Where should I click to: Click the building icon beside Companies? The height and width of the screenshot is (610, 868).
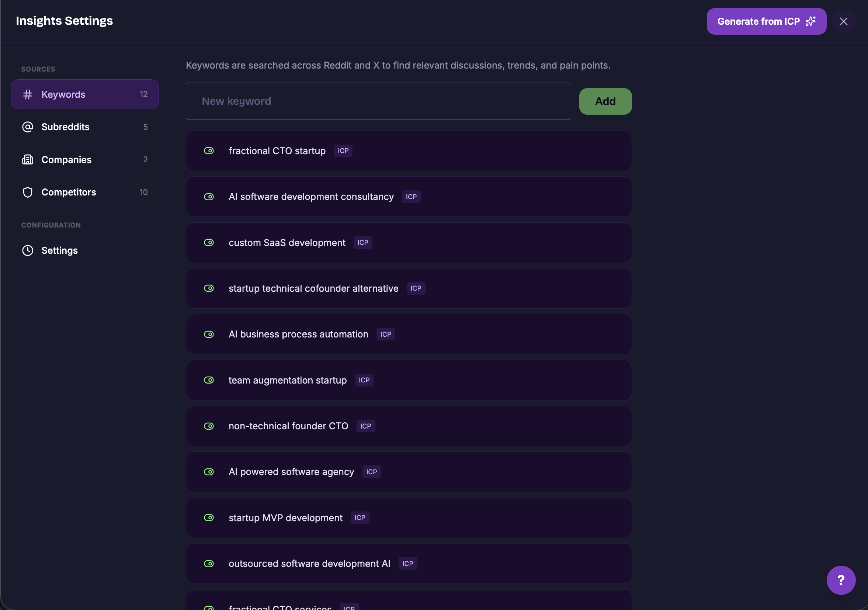[x=28, y=160]
